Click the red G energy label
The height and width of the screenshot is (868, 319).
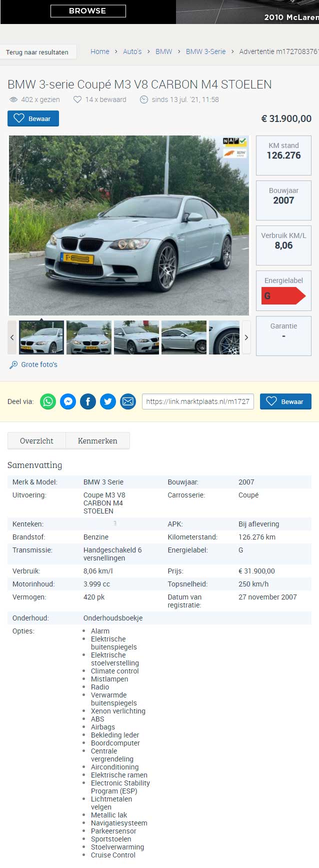point(283,296)
